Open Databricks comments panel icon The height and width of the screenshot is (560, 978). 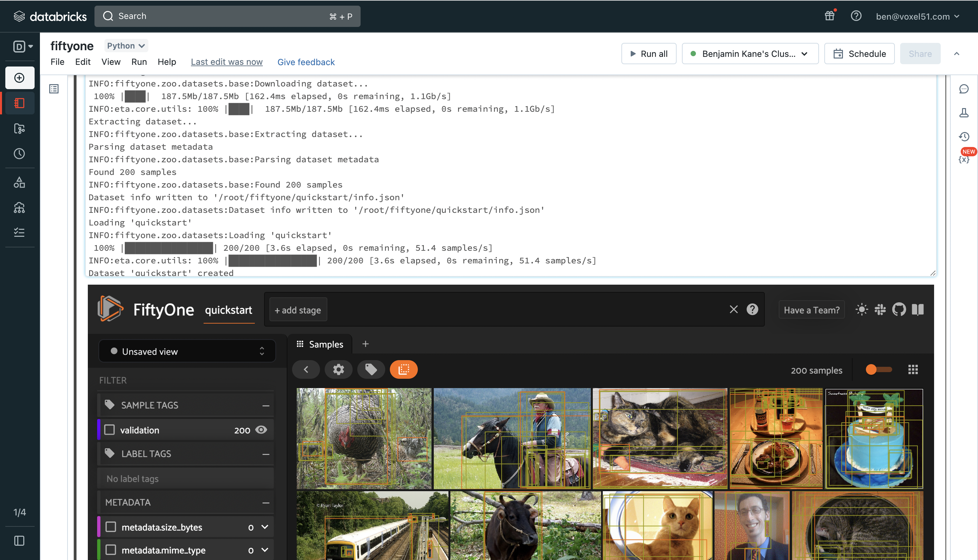coord(964,89)
